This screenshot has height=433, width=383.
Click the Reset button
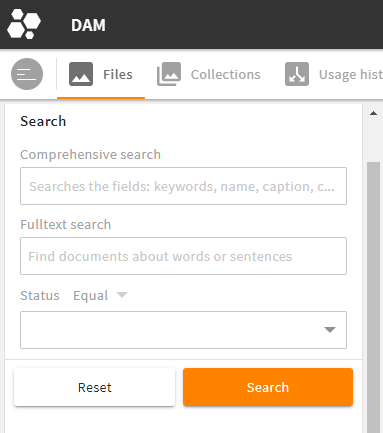pos(94,387)
